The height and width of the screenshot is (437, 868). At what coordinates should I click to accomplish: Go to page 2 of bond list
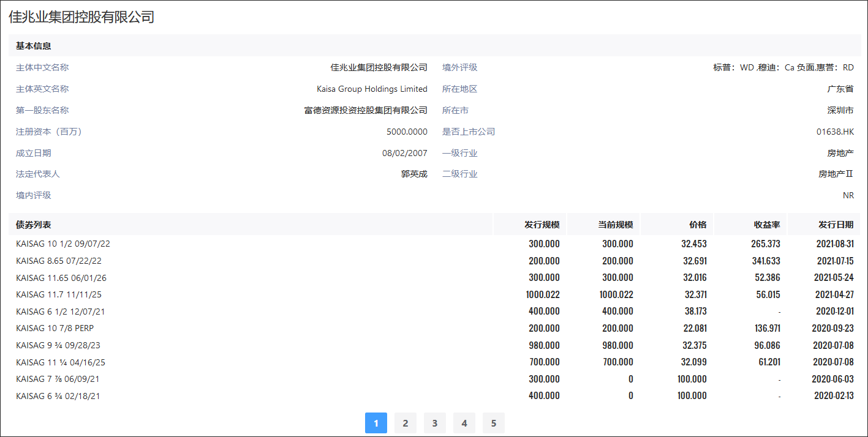(x=405, y=422)
